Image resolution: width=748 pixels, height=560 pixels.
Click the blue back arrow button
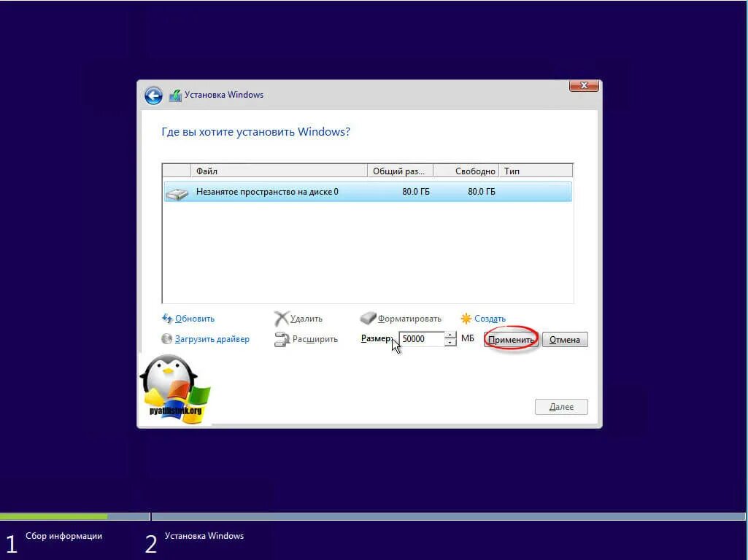tap(153, 96)
